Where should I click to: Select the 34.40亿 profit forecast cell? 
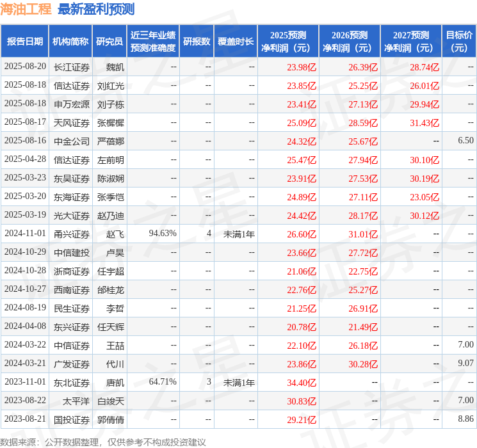pos(302,383)
